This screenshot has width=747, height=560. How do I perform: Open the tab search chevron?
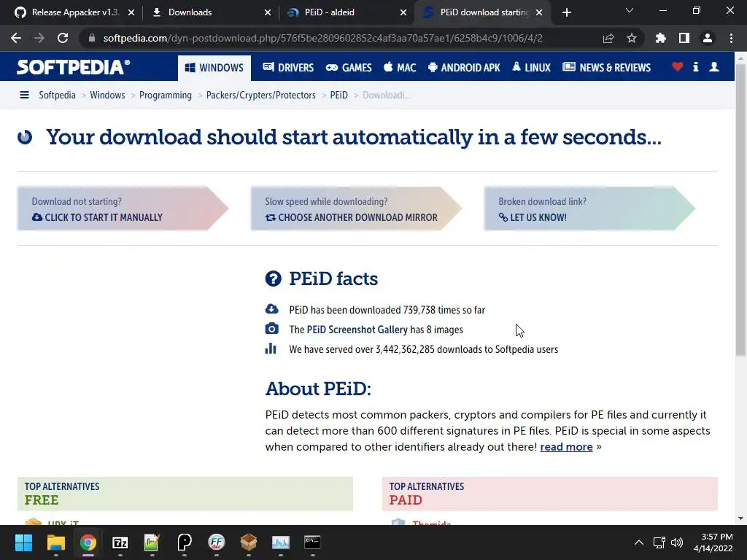coord(630,10)
